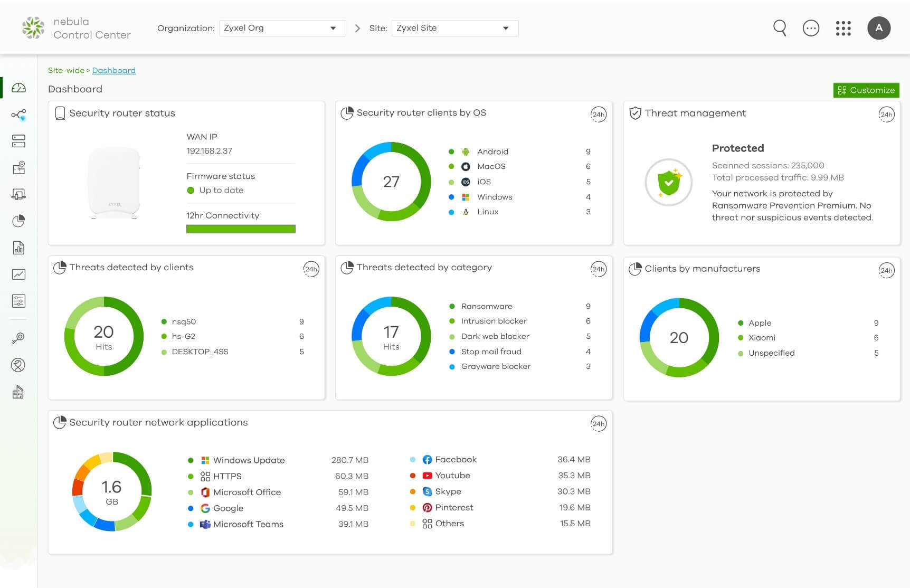Click the line graph monitor sidebar icon
The height and width of the screenshot is (588, 910).
click(18, 274)
